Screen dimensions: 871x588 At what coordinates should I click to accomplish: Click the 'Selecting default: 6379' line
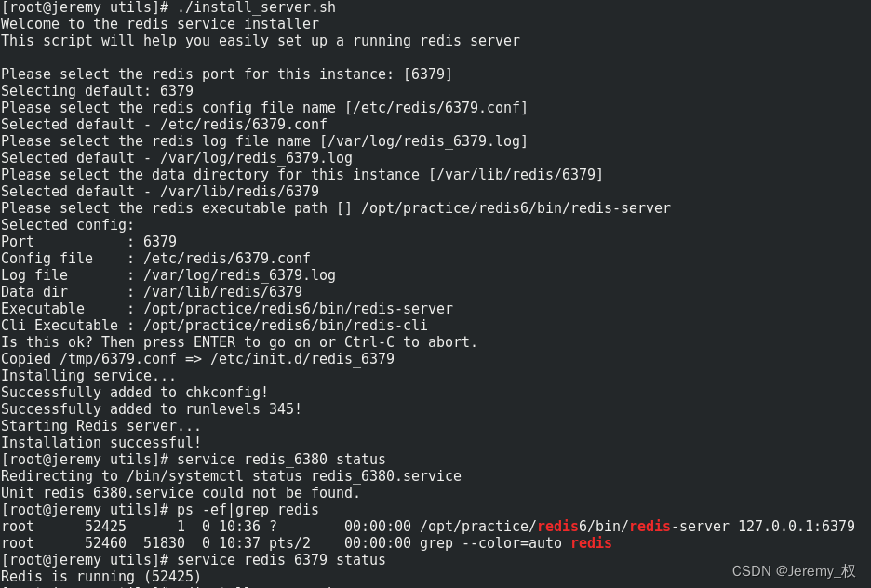(97, 91)
